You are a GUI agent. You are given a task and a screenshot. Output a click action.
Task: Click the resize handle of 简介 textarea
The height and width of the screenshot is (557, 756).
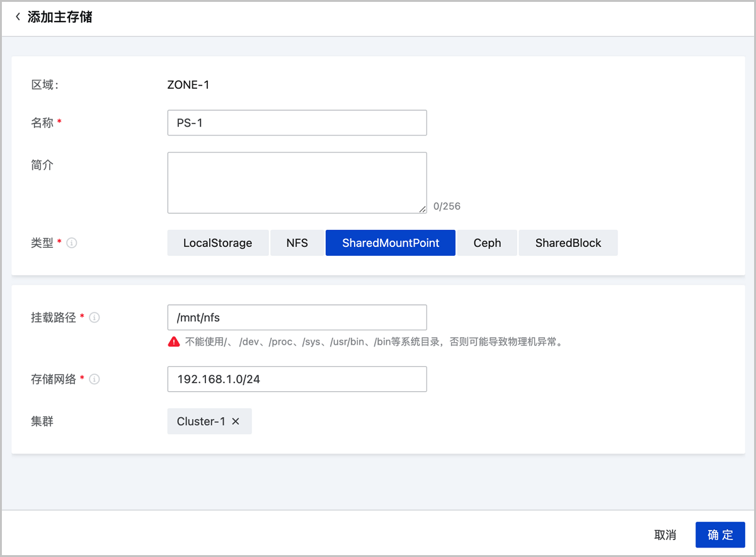[x=423, y=209]
